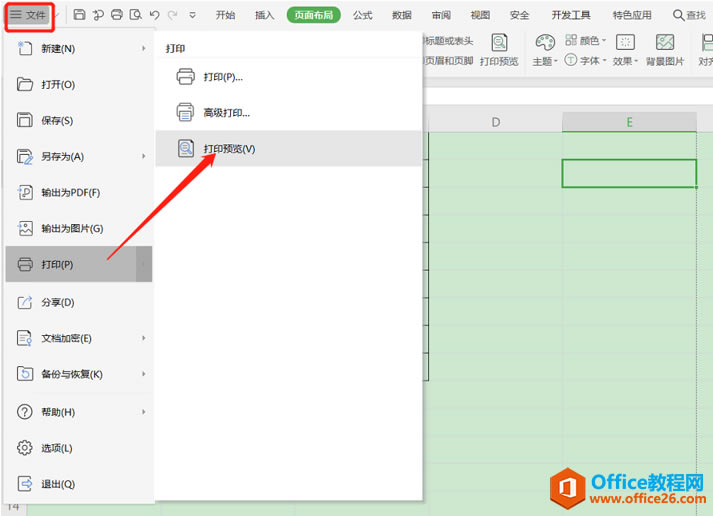Click the folder icon beside 打开

pyautogui.click(x=25, y=85)
